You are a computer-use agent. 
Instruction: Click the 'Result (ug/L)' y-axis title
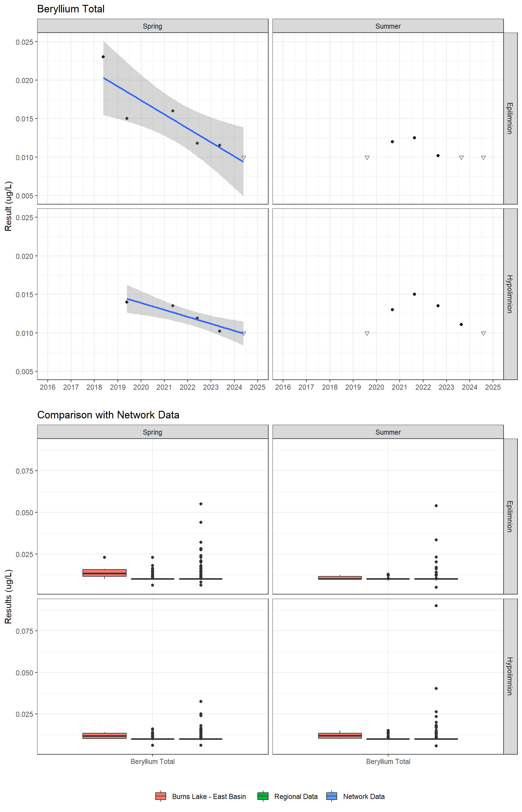(x=8, y=206)
